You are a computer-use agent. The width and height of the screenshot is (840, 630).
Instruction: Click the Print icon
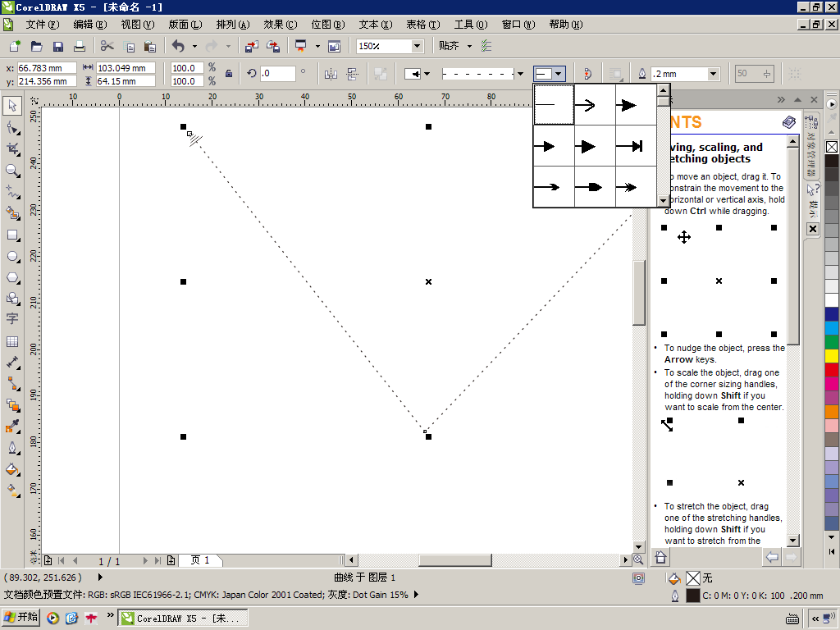point(80,46)
